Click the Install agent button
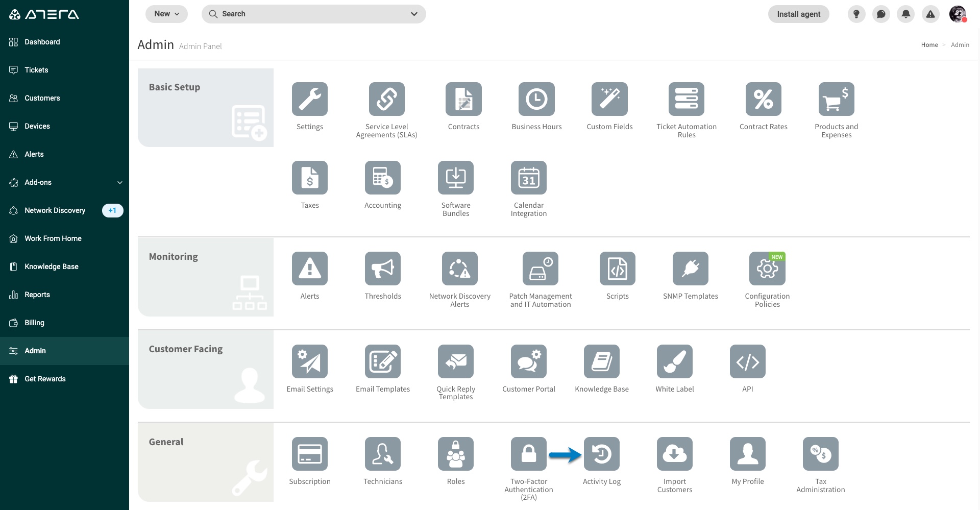The width and height of the screenshot is (980, 510). pos(798,14)
